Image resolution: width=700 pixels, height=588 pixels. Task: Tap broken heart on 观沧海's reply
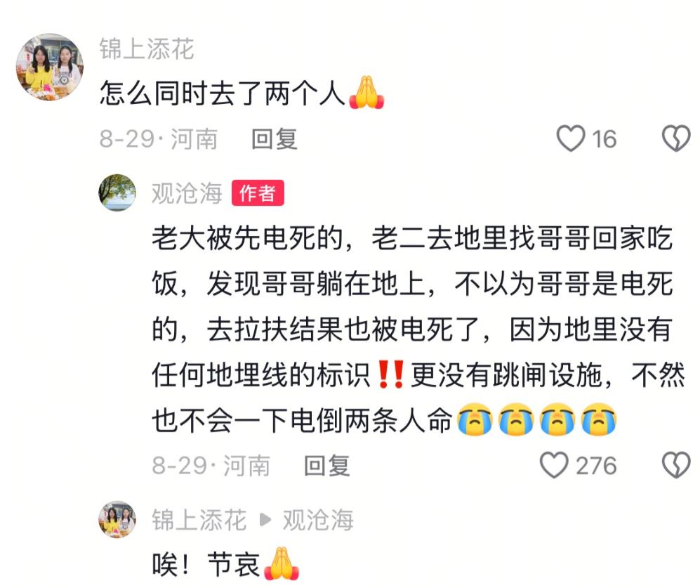click(x=676, y=465)
